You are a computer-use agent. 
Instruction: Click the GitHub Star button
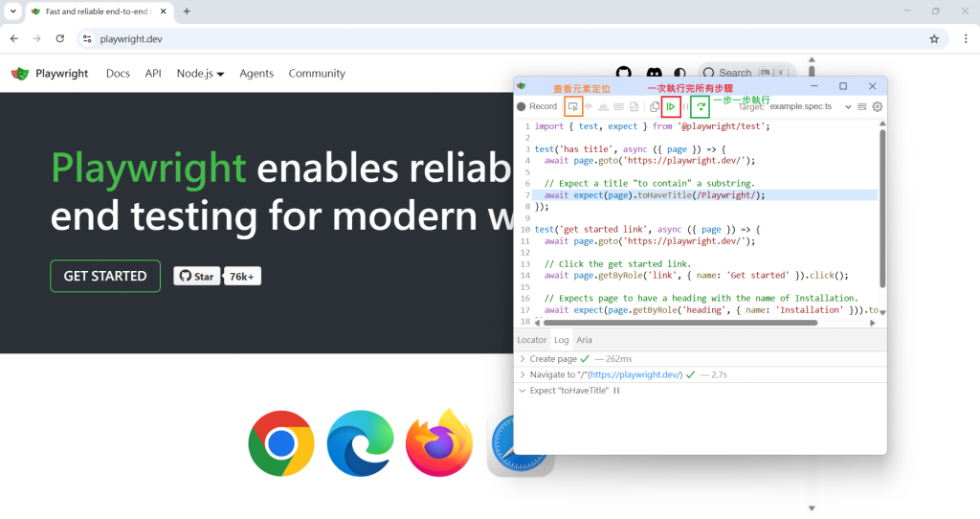197,276
